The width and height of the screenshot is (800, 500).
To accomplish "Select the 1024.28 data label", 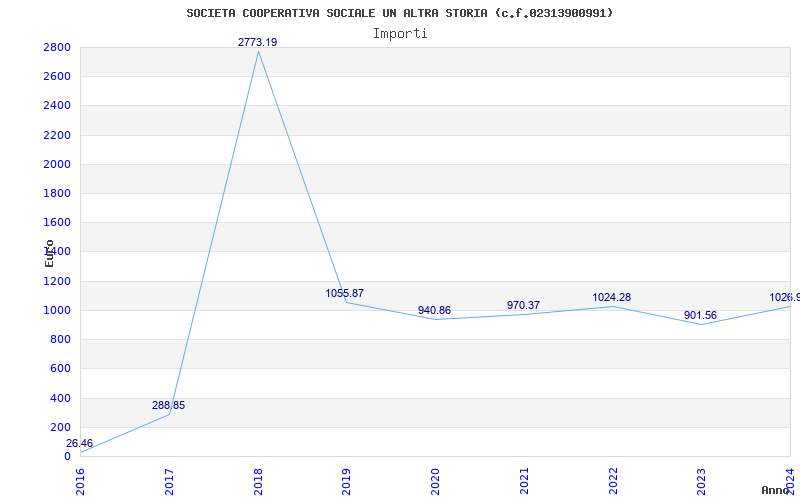I will pos(612,297).
